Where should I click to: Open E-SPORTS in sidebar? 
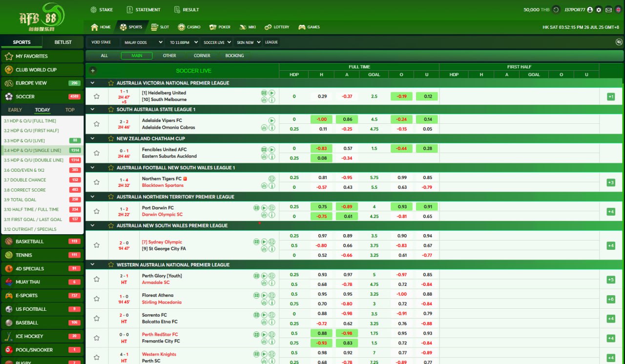click(42, 296)
